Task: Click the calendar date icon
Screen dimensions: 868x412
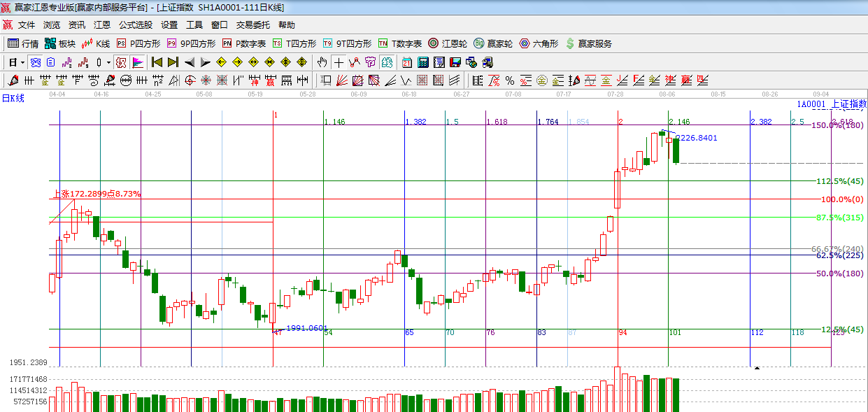Action: (x=406, y=62)
